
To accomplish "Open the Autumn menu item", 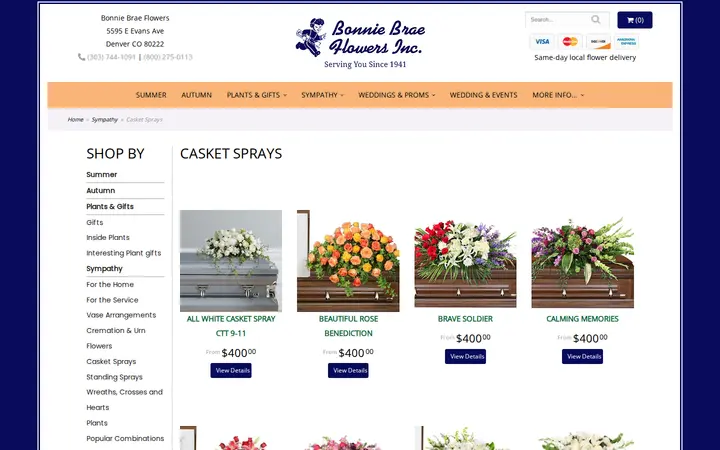I will [197, 95].
